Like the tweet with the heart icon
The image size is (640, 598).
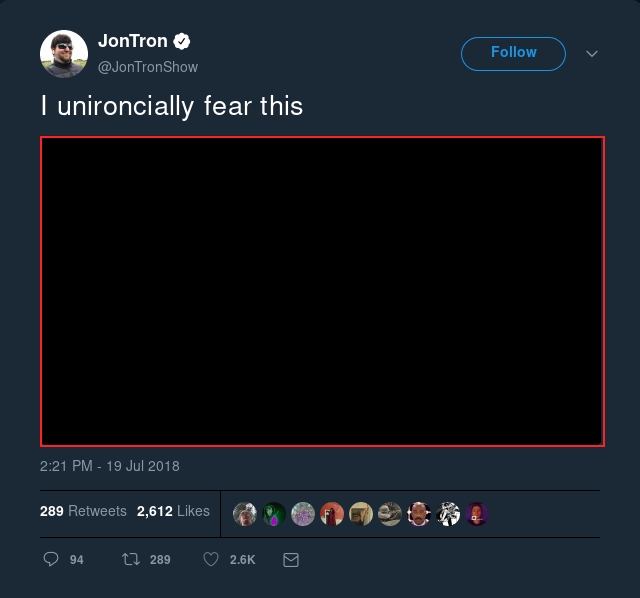(211, 559)
